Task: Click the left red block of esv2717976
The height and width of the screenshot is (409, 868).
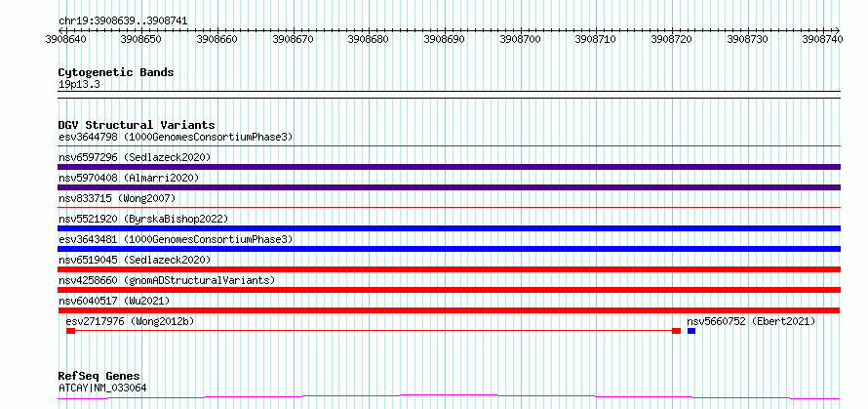Action: 70,331
